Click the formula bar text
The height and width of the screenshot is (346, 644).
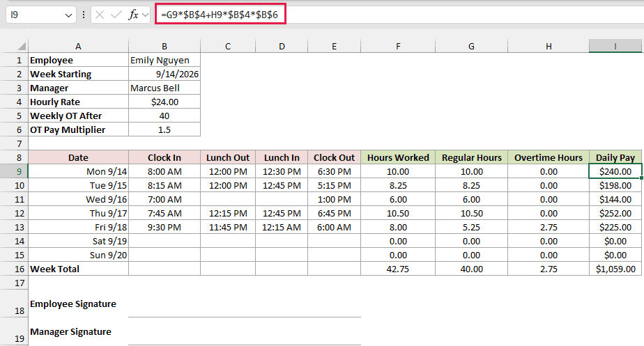[x=220, y=15]
